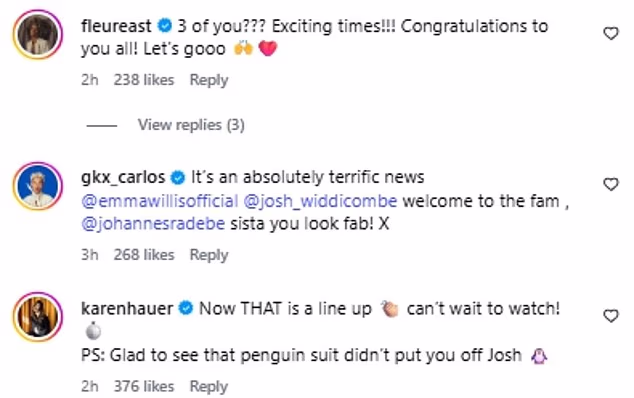View the 376 likes on karenhauer's comment
Screen dimensions: 634x398
[144, 386]
